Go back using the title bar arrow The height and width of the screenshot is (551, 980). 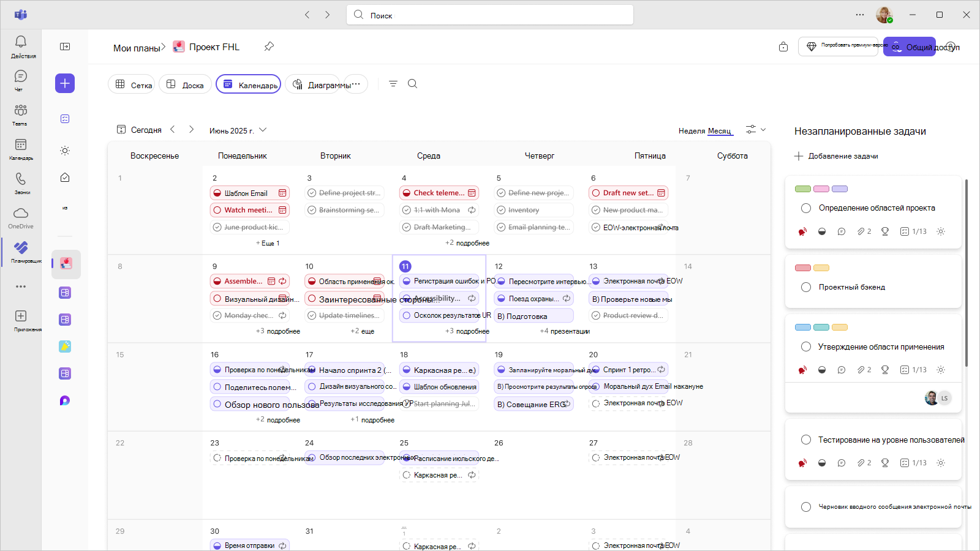point(307,15)
